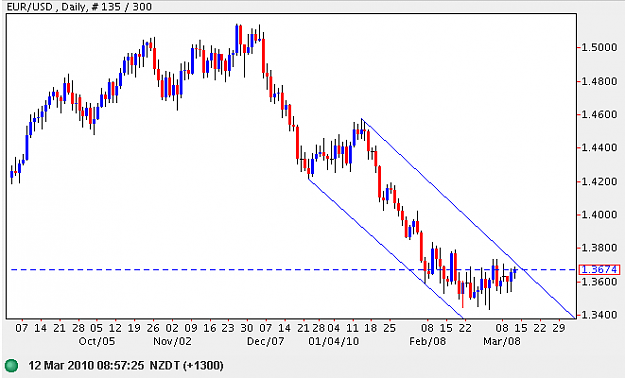Click the date axis tick label 25
The width and height of the screenshot is (625, 378).
389,328
